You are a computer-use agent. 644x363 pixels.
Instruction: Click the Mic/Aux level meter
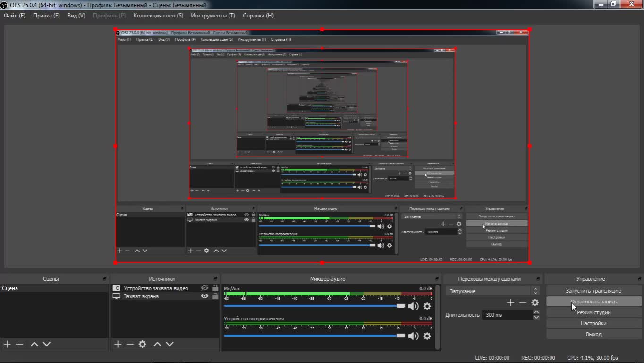tap(328, 294)
